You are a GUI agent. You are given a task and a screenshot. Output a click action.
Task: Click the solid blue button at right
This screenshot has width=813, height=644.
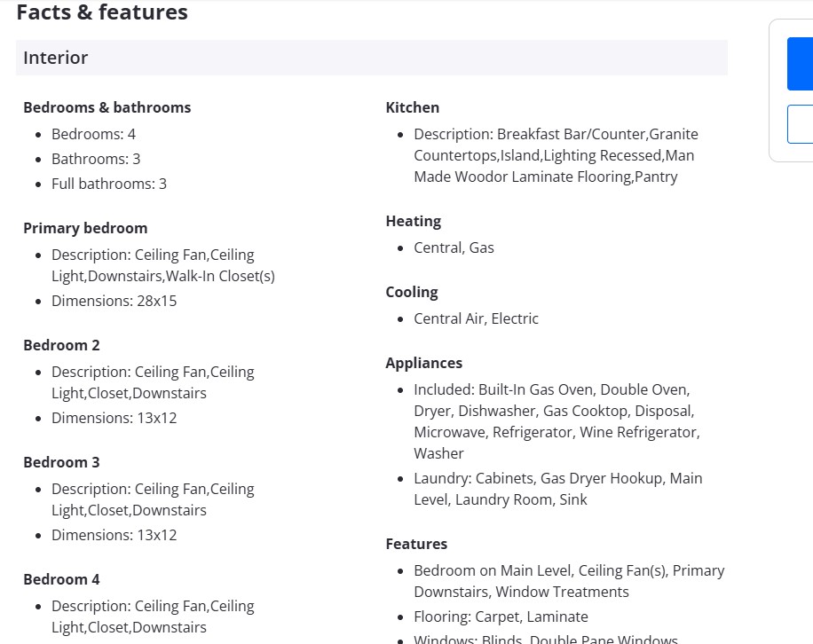coord(801,63)
